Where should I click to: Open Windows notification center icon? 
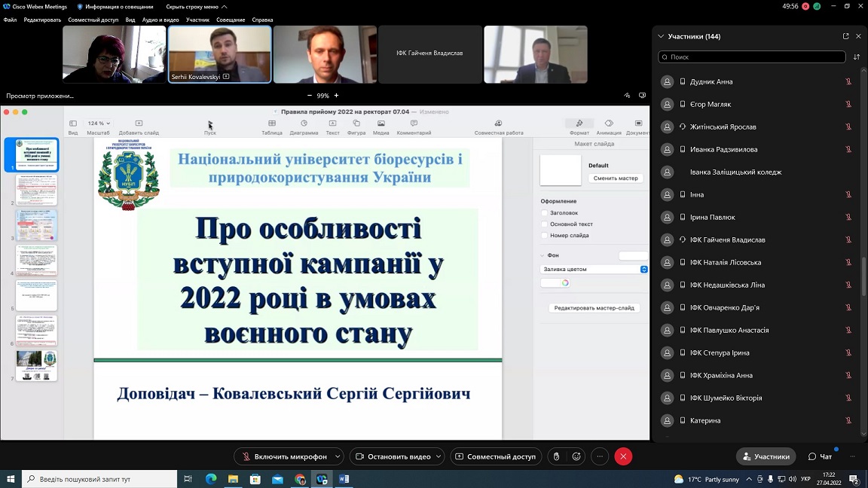(854, 479)
